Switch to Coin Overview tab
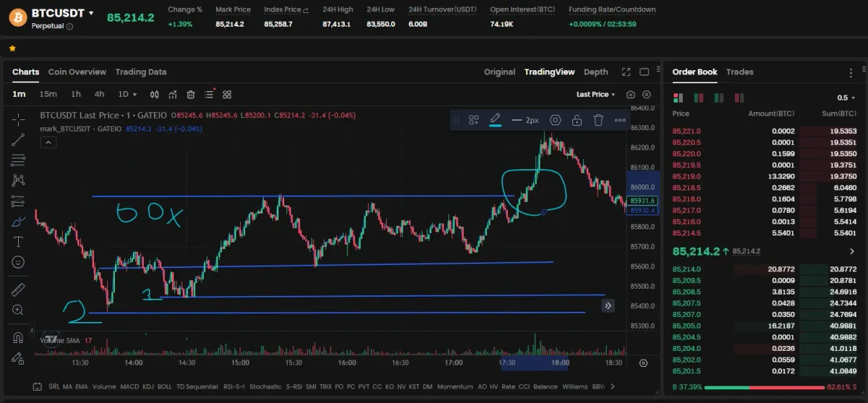The image size is (868, 403). tap(77, 72)
